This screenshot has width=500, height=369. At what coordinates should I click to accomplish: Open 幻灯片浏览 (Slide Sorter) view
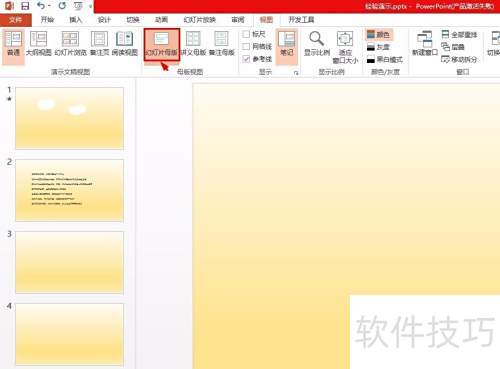click(71, 44)
